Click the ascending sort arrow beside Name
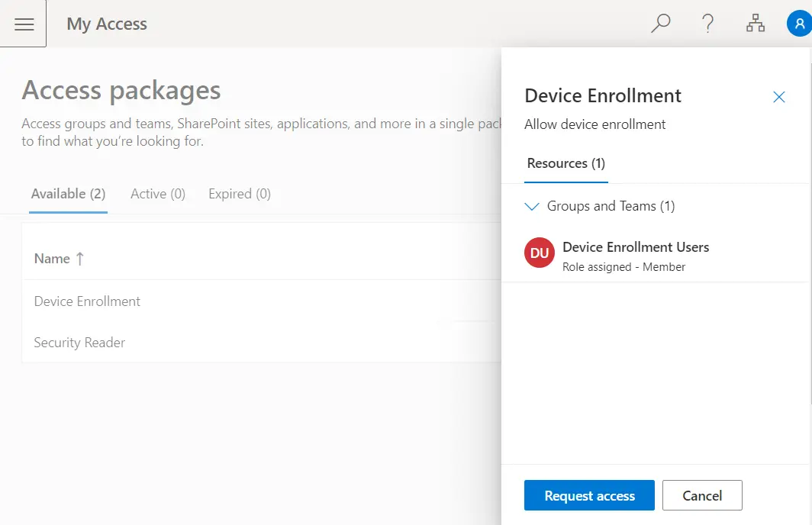The height and width of the screenshot is (525, 812). coord(79,259)
